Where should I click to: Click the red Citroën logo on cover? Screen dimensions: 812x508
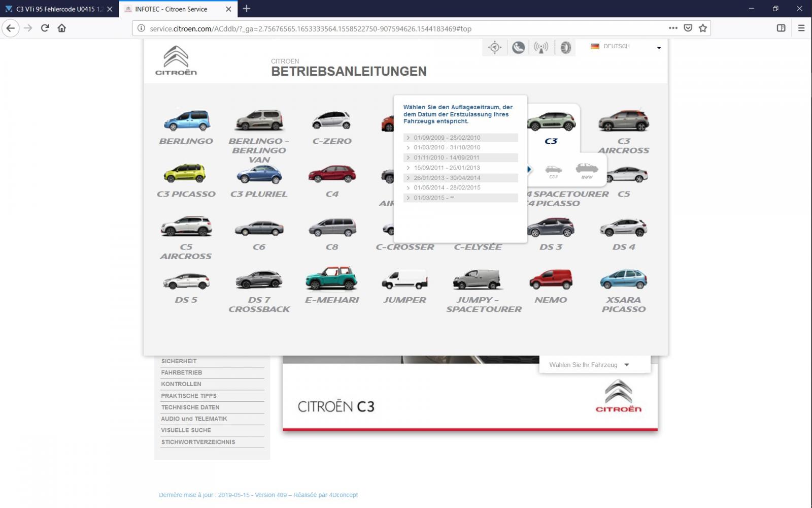coord(618,396)
